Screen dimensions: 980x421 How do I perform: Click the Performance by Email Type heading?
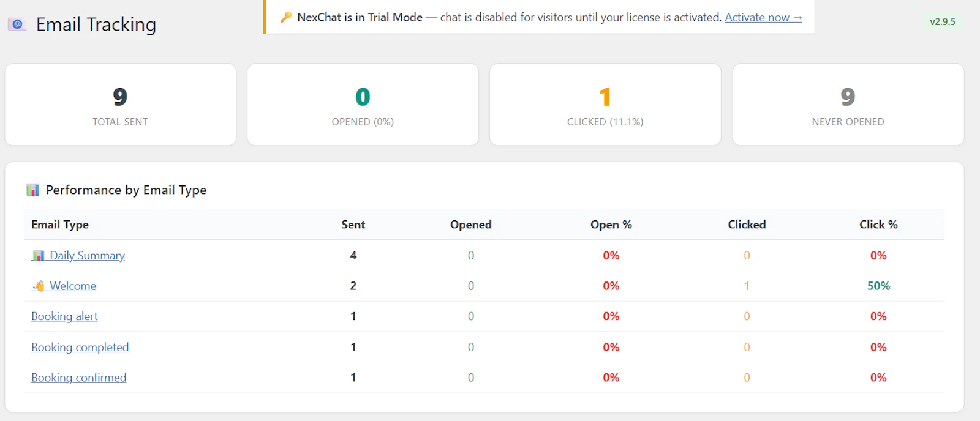126,190
